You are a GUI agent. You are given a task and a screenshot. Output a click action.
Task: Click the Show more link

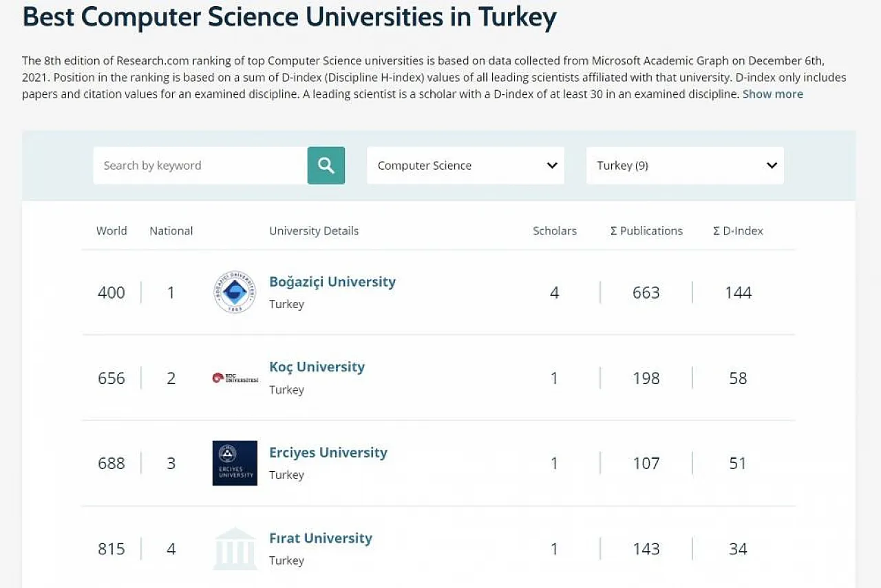(772, 94)
